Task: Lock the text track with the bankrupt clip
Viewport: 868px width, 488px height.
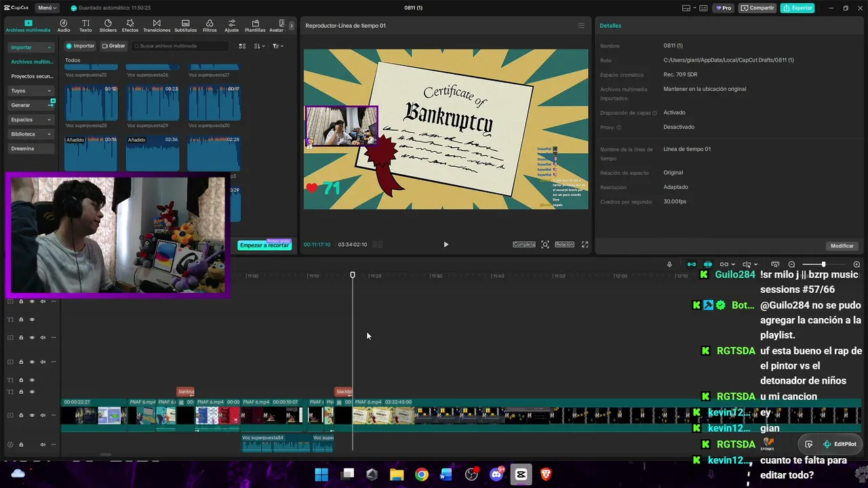Action: pyautogui.click(x=21, y=392)
